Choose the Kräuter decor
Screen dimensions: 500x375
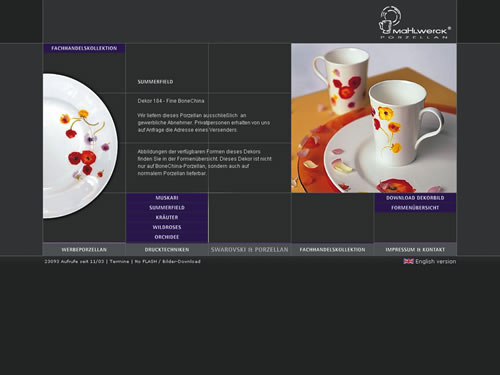click(x=167, y=217)
